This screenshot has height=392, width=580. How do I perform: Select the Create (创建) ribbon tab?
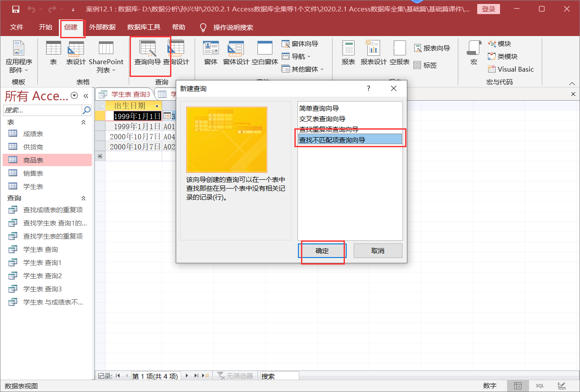pyautogui.click(x=71, y=27)
